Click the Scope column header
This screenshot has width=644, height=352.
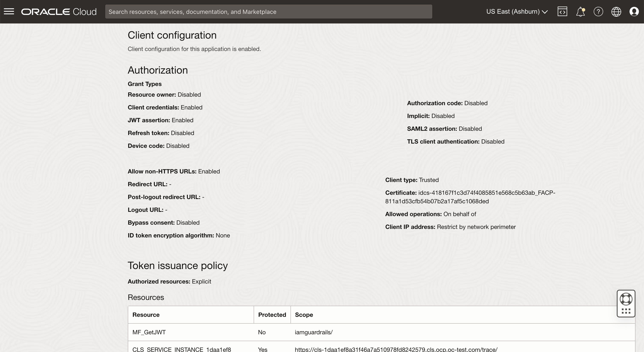click(304, 315)
